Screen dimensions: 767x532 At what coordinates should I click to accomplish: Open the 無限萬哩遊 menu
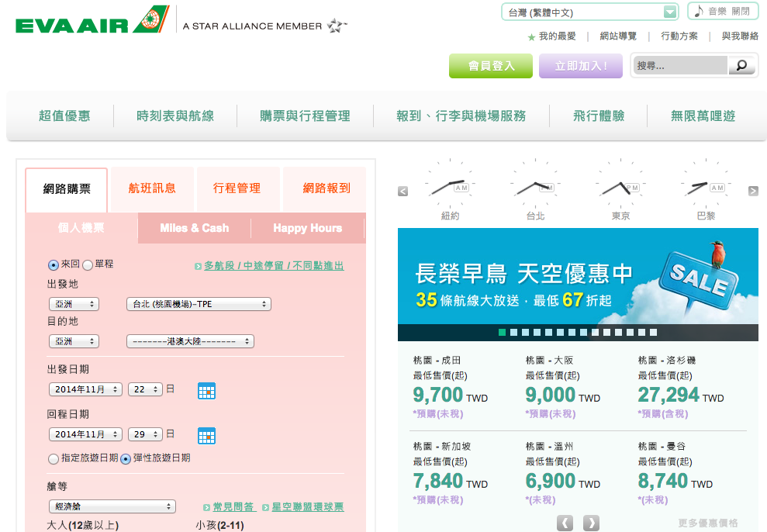(x=703, y=116)
